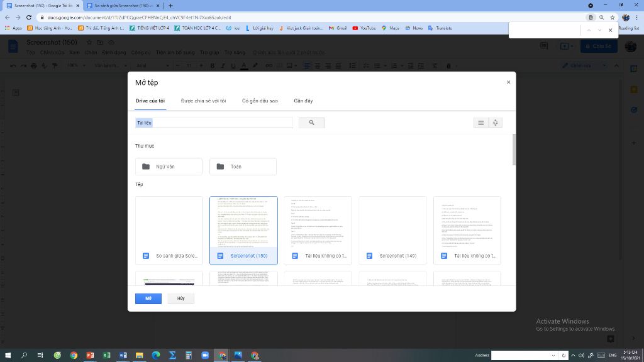Select the So sánh giữa Scre... file
The width and height of the screenshot is (644, 362).
pyautogui.click(x=169, y=230)
